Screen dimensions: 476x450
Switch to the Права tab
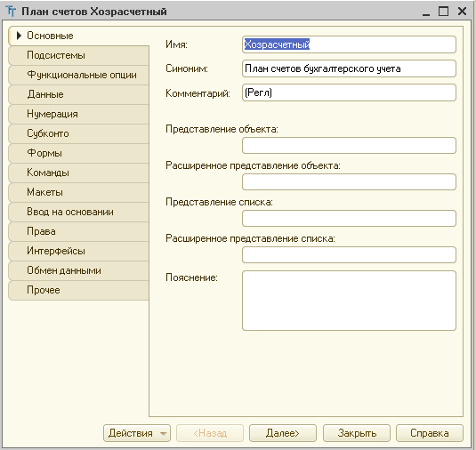78,231
